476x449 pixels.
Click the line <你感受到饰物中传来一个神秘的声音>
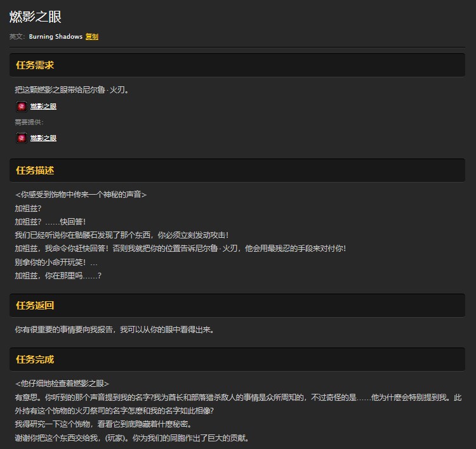coord(81,195)
